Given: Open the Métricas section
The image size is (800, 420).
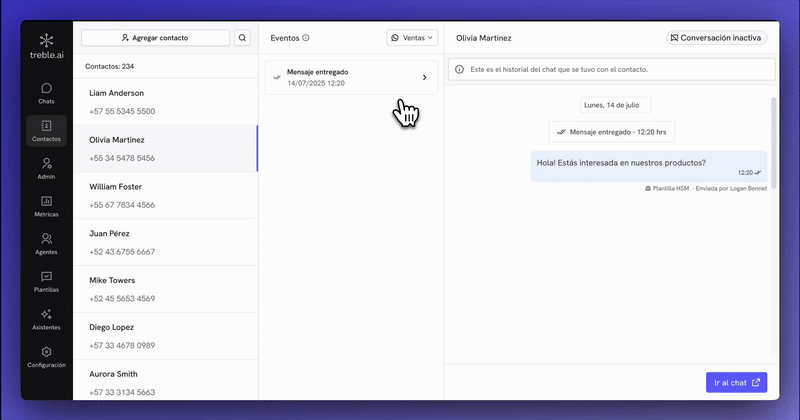Looking at the screenshot, I should (x=46, y=207).
